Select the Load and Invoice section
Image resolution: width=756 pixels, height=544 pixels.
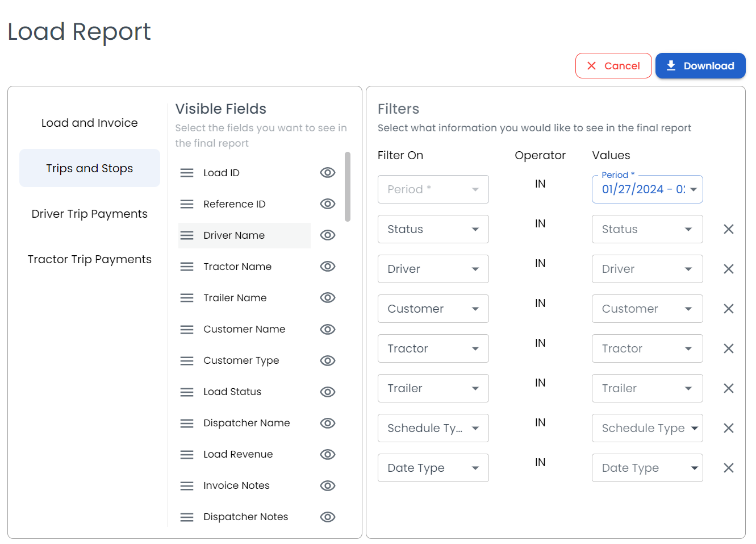89,122
